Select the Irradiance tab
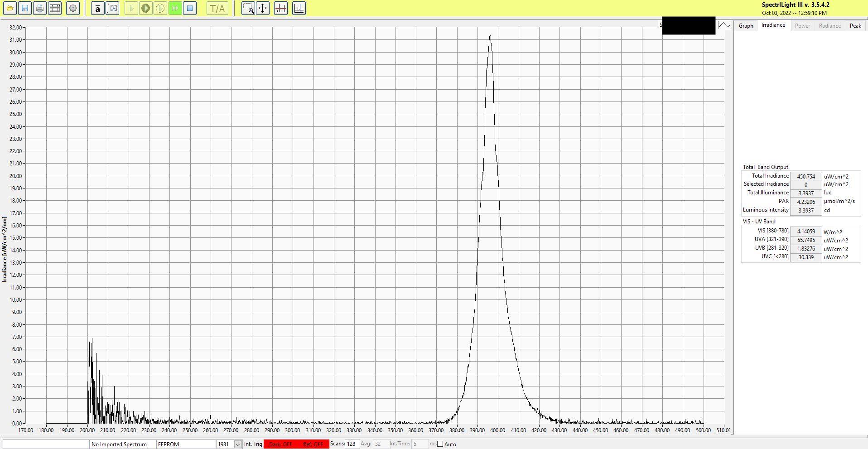This screenshot has width=868, height=449. coord(773,25)
